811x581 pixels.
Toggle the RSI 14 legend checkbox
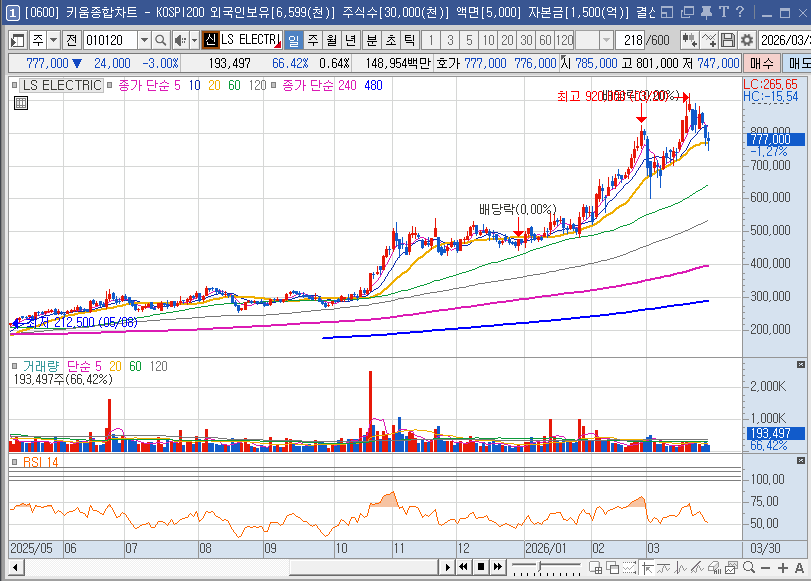pyautogui.click(x=14, y=462)
